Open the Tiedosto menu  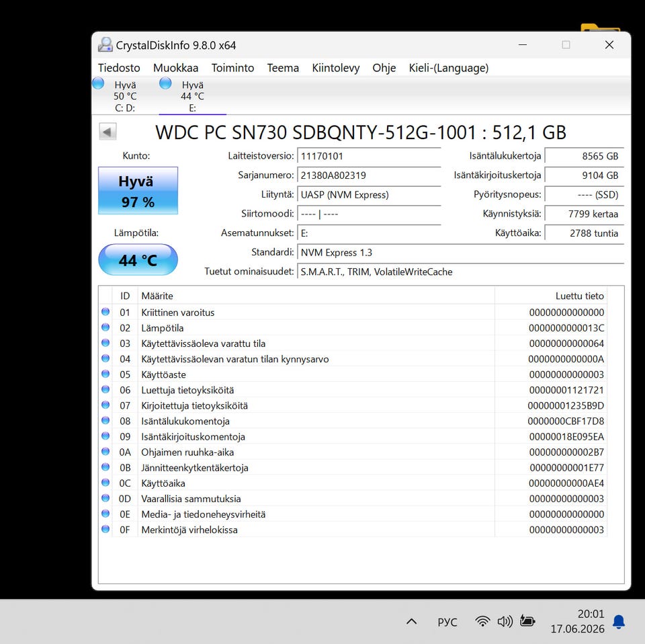(119, 68)
